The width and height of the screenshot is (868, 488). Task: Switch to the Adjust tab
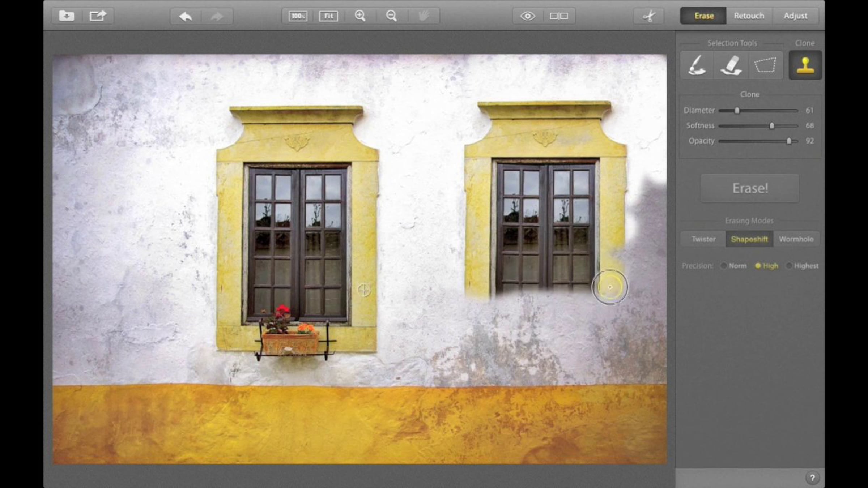coord(795,16)
